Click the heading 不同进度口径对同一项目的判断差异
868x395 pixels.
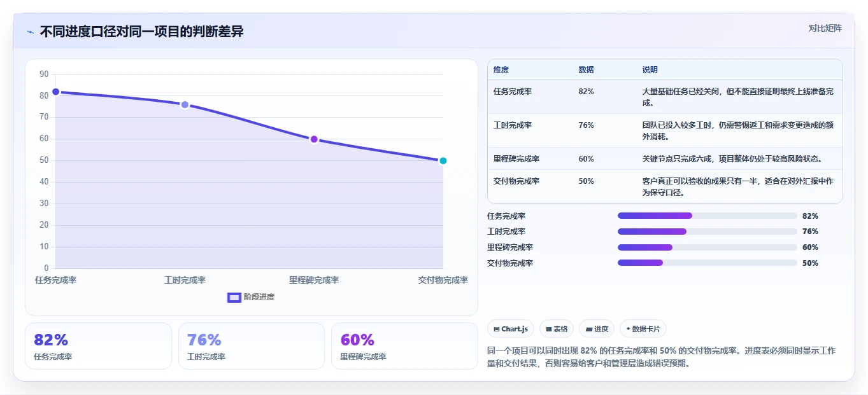pos(141,32)
